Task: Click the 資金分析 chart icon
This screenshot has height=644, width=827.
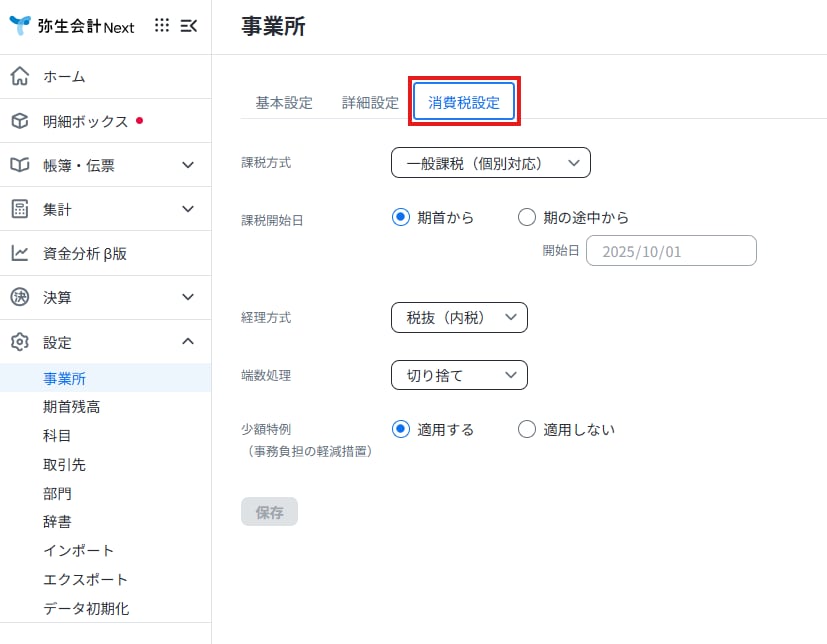Action: tap(20, 253)
